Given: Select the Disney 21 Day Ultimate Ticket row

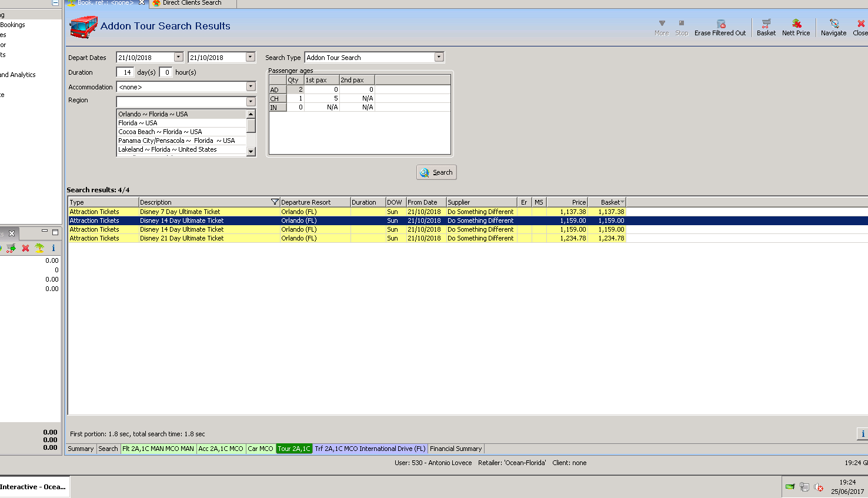Looking at the screenshot, I should (x=347, y=238).
